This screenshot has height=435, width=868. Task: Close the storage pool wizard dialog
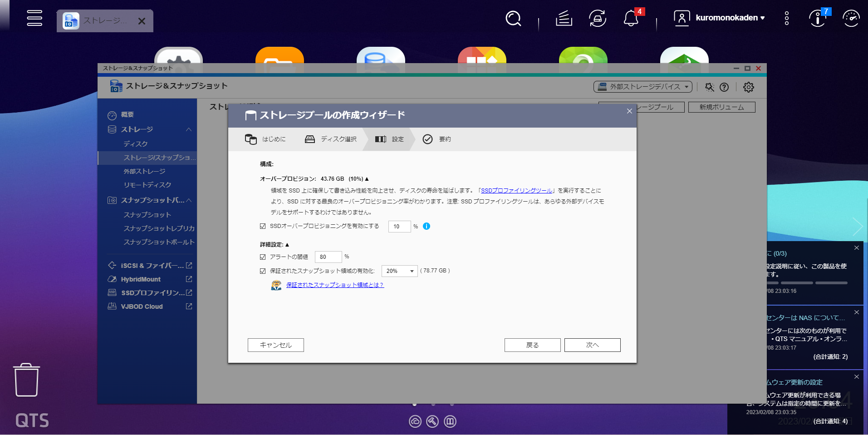pos(629,111)
